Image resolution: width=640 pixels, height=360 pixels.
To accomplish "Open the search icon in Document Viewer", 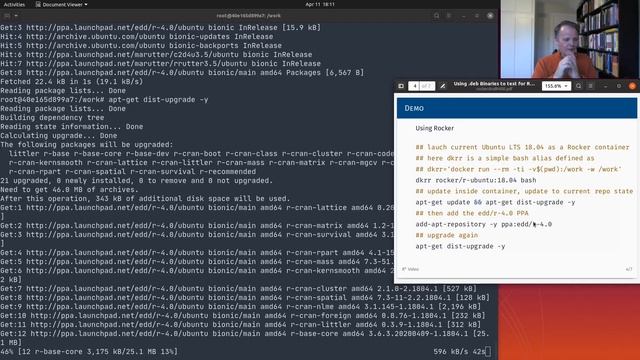I will pos(578,86).
